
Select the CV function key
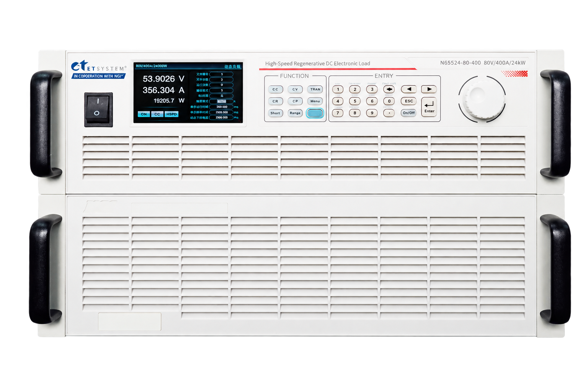point(295,89)
